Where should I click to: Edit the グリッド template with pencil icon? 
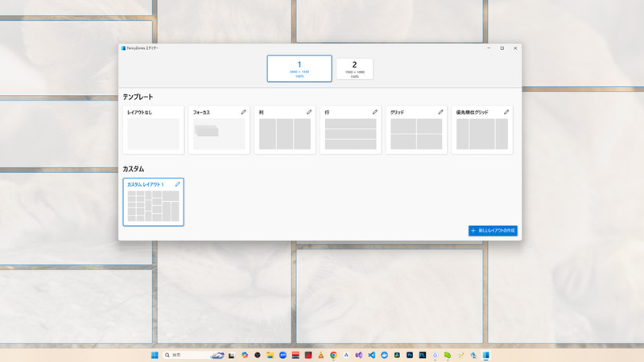click(x=440, y=112)
